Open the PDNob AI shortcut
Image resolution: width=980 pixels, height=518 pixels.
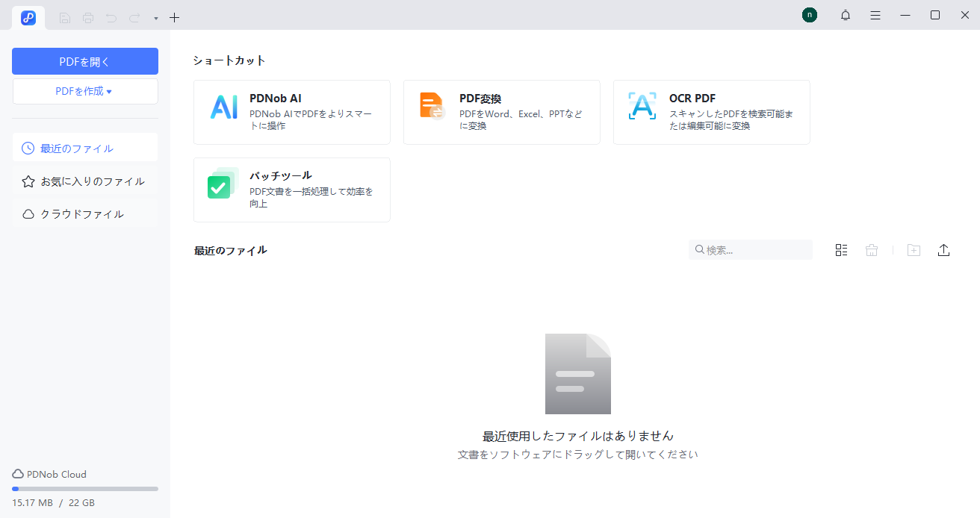291,112
